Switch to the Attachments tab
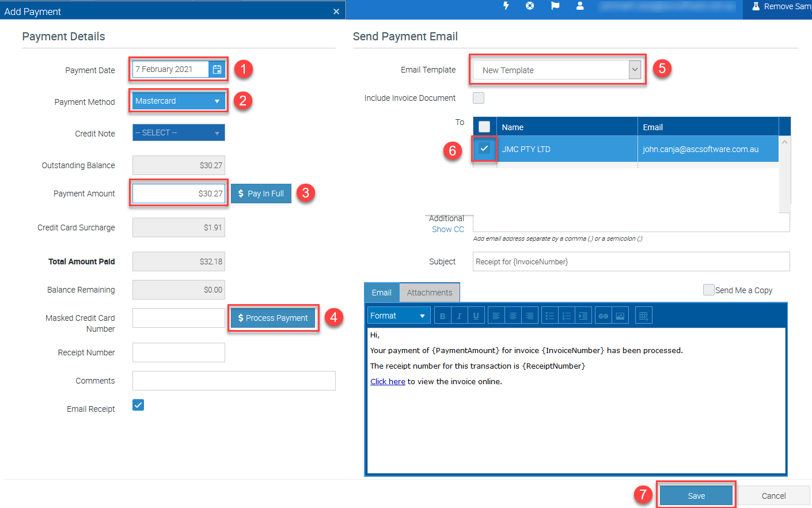Screen dimensions: 812x508 [x=430, y=293]
